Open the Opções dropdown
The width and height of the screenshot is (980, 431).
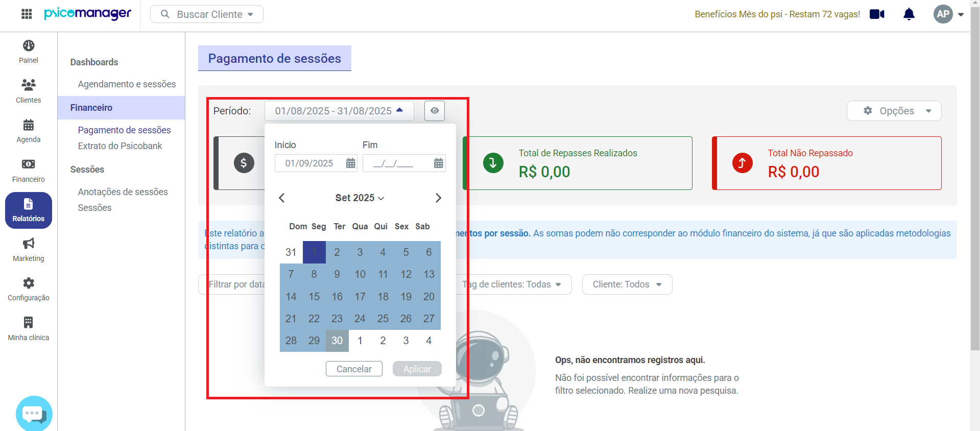coord(894,111)
